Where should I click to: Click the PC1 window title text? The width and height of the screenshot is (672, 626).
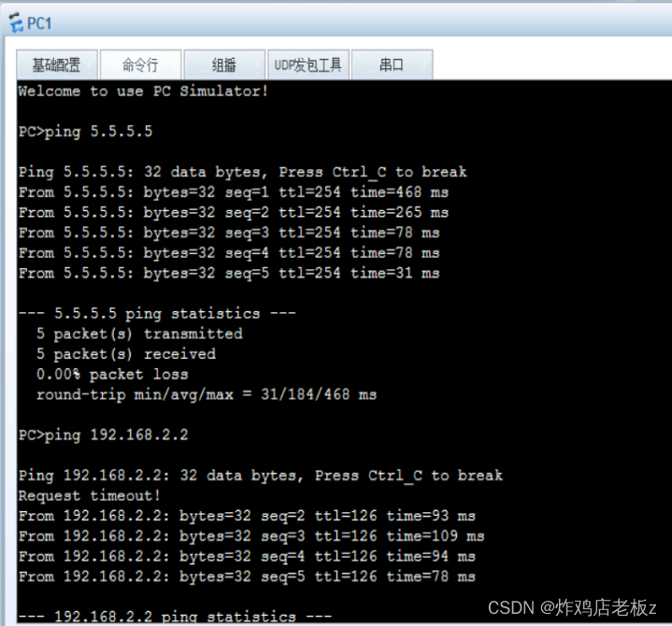(x=39, y=23)
